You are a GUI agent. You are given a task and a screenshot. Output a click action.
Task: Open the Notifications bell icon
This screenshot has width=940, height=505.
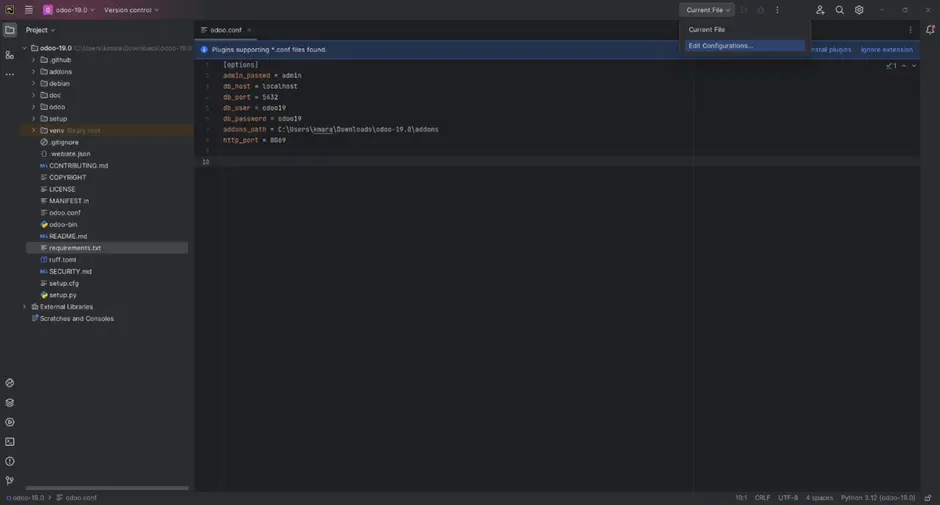tap(930, 30)
